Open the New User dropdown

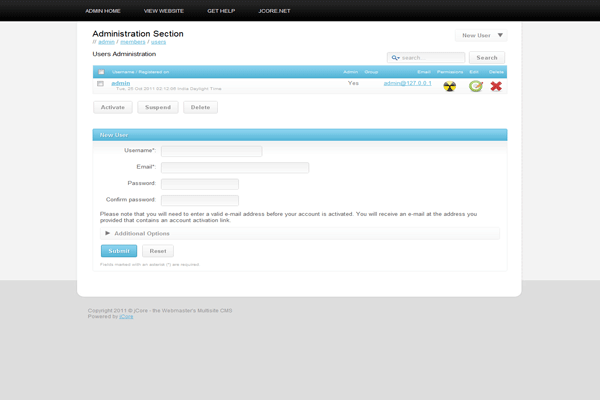tap(481, 35)
